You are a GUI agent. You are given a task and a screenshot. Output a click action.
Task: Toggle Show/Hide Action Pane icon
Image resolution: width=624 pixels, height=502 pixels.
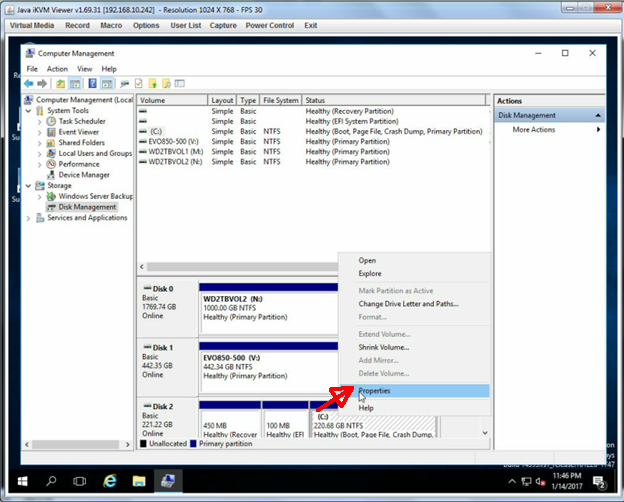point(107,84)
